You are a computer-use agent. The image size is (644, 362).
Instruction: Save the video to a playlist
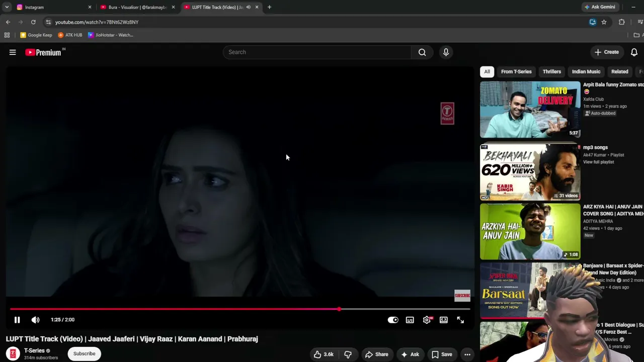442,354
